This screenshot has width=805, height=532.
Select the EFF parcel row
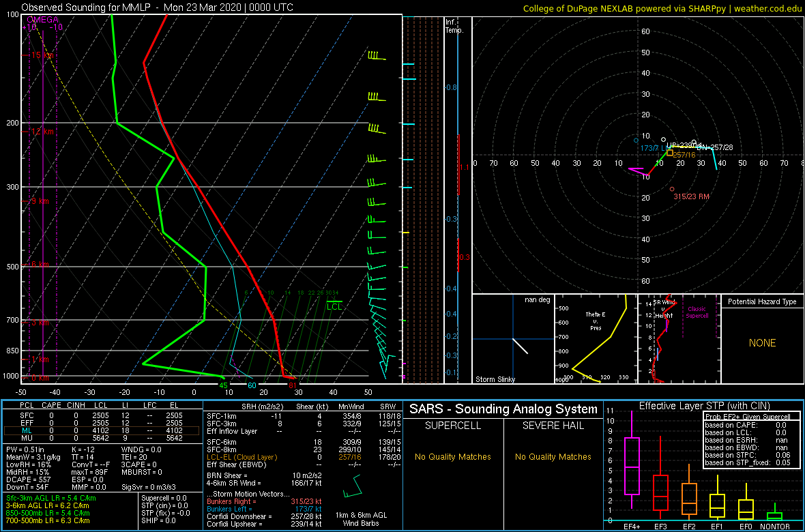point(101,423)
